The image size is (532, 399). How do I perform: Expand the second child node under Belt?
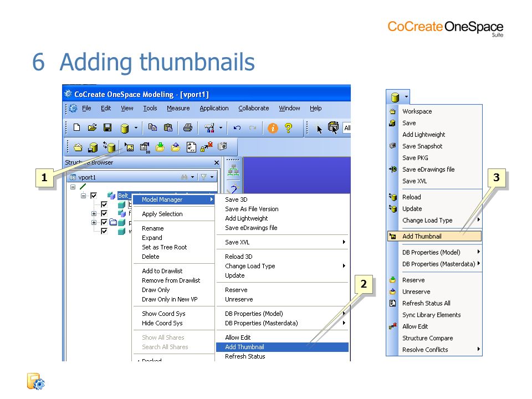tap(94, 213)
